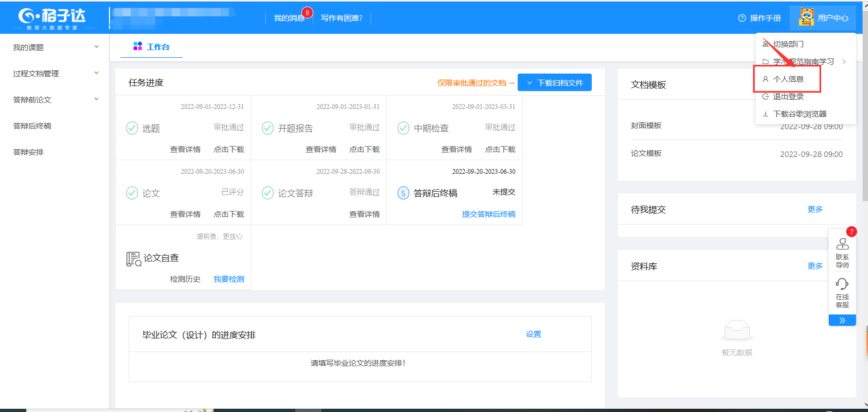Screen dimensions: 868x412
Task: Open 提交答辩后终稿 link
Action: (488, 214)
